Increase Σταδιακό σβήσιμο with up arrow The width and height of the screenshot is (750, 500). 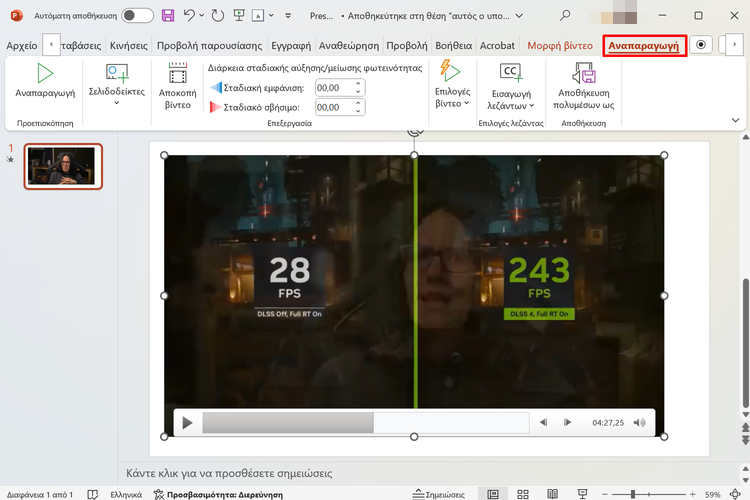pos(358,104)
